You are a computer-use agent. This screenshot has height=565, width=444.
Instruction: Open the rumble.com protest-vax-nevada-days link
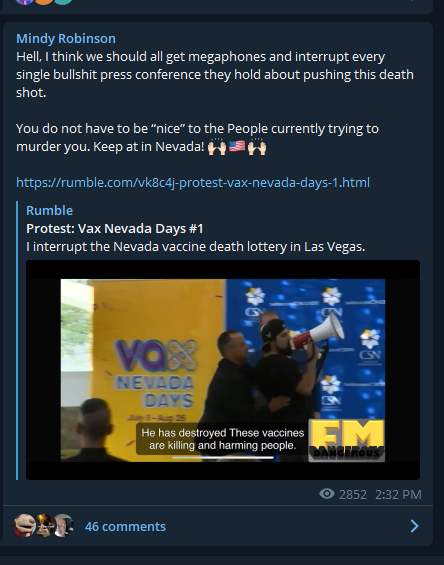coord(193,182)
